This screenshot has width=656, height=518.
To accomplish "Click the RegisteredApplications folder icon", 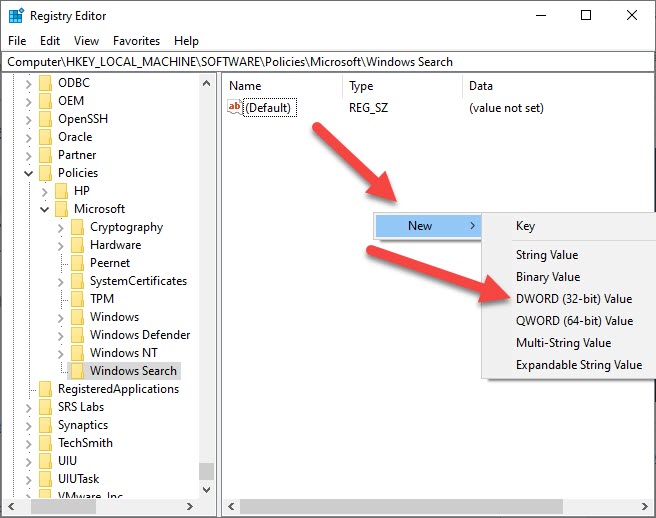I will 45,389.
